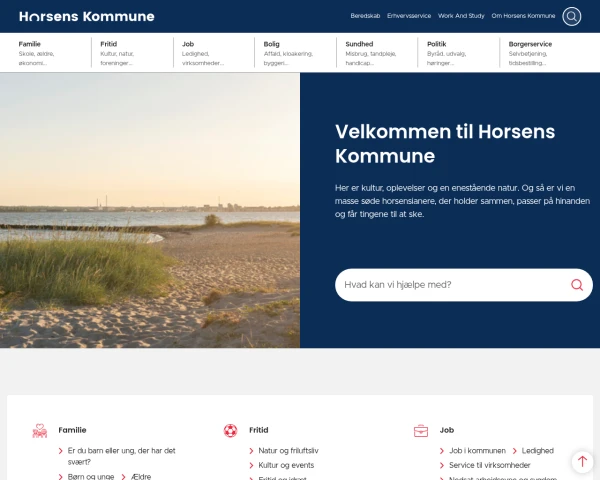Click the Horsens Kommune logo
Screen dimensions: 600x480
(87, 16)
